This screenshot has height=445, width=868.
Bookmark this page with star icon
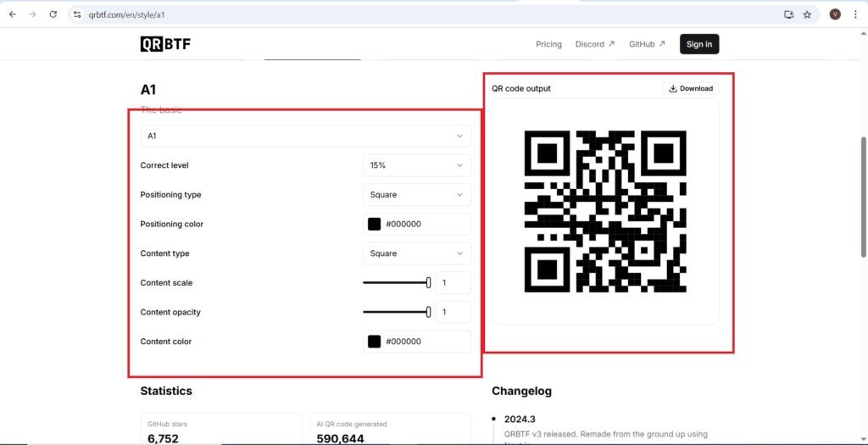click(x=807, y=15)
